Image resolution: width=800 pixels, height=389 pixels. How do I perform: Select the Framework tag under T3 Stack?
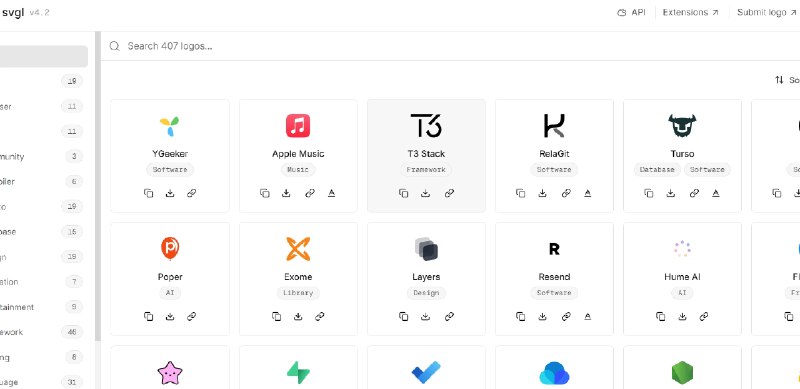click(x=426, y=169)
